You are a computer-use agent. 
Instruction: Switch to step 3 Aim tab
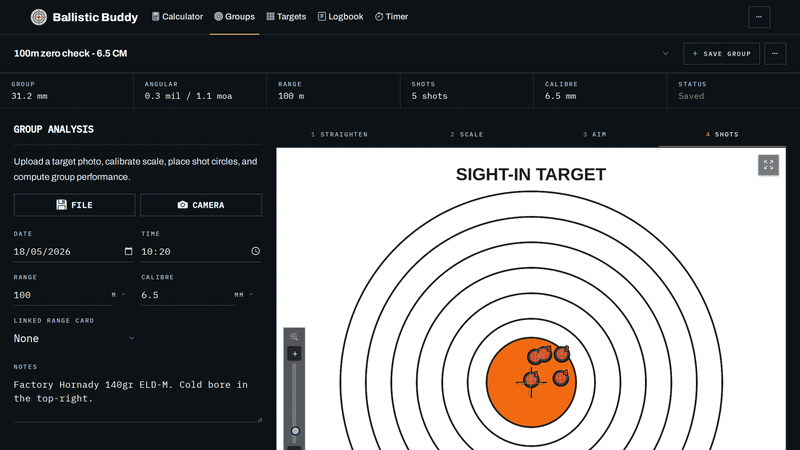tap(594, 134)
